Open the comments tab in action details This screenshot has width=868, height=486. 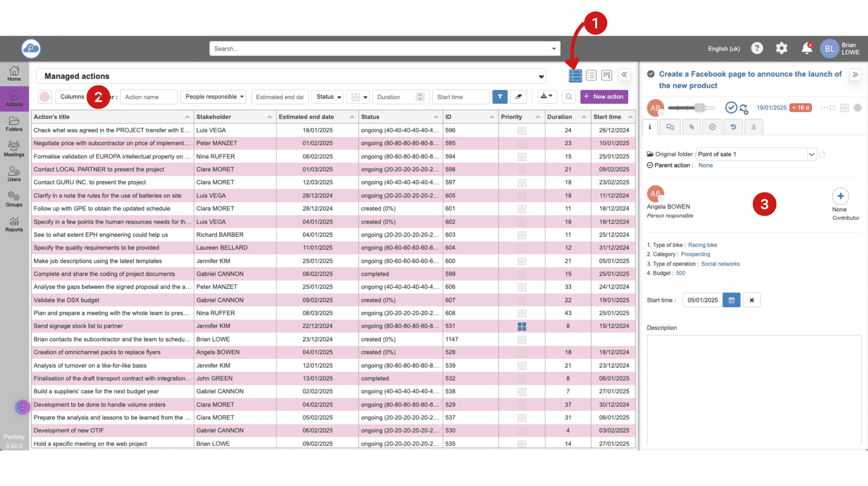coord(670,127)
